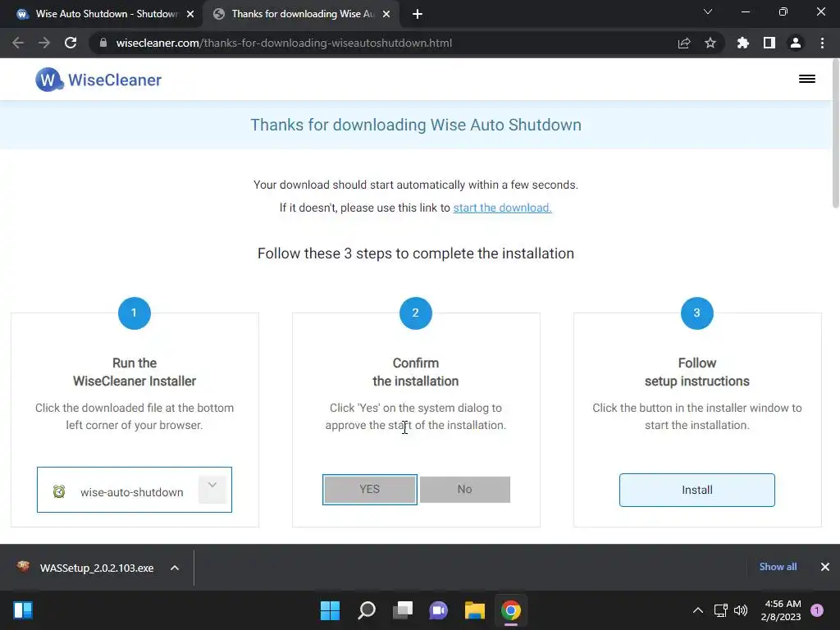Click the Chrome taskbar icon

point(510,610)
